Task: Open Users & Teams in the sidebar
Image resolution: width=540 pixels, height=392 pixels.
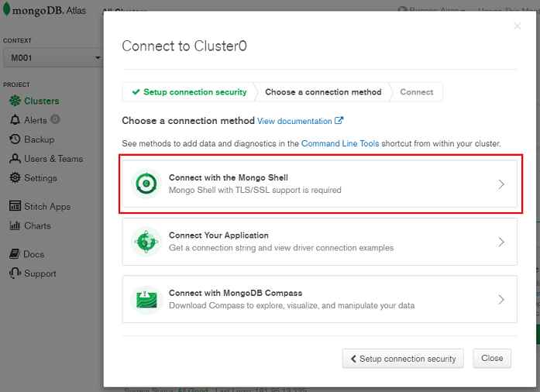Action: (53, 159)
